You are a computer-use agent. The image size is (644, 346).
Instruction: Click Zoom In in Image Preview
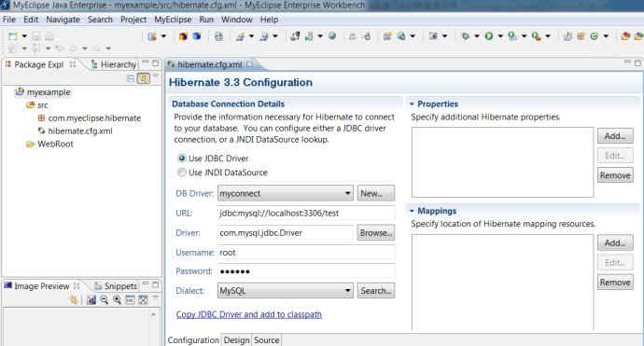coord(117,299)
